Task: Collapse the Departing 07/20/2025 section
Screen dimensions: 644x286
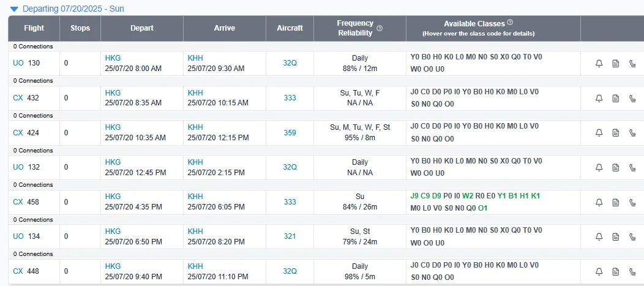Action: pos(14,9)
